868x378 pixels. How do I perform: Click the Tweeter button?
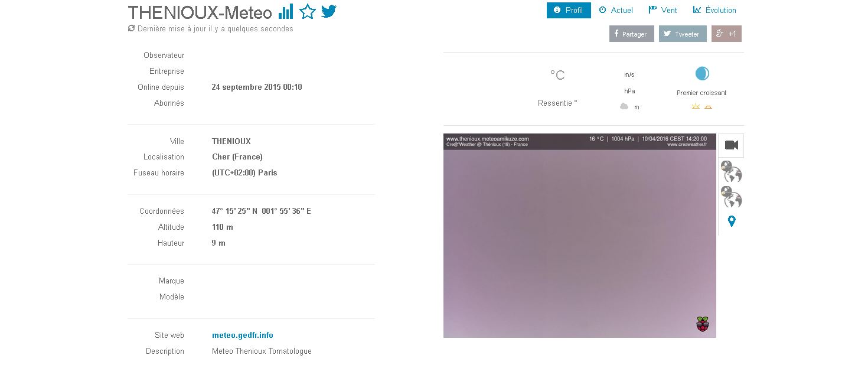point(683,34)
